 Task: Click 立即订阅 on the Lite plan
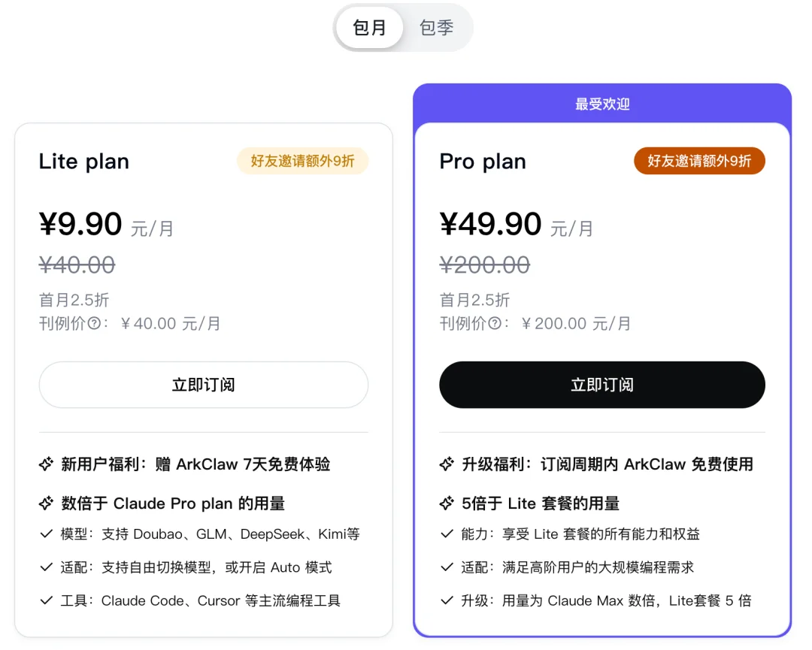(x=204, y=385)
